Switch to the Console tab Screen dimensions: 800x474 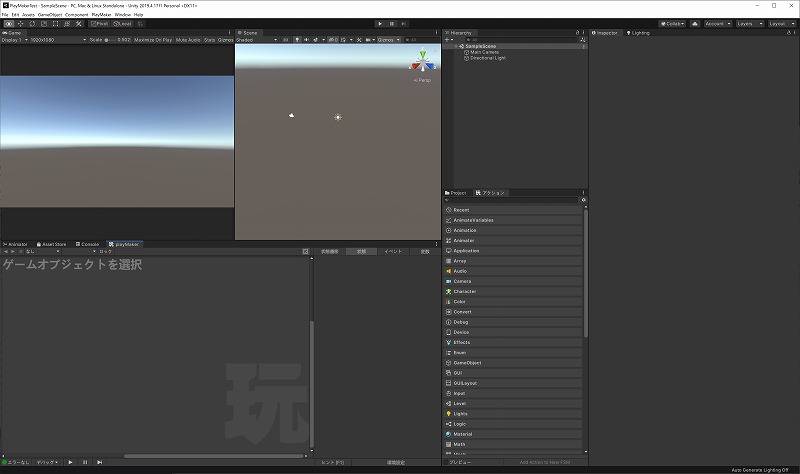pos(87,244)
